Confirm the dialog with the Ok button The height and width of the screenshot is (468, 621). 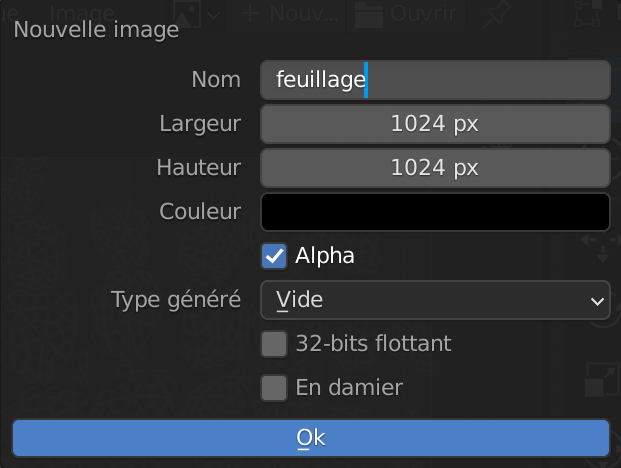310,438
